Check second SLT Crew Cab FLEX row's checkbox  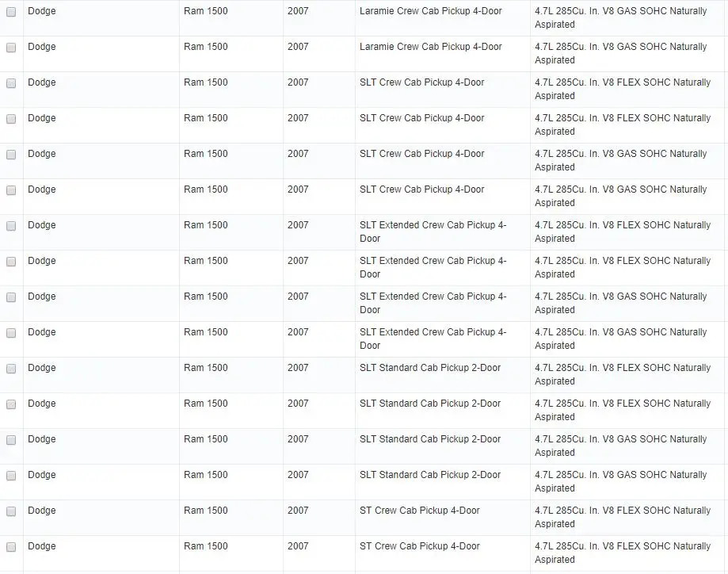point(11,119)
